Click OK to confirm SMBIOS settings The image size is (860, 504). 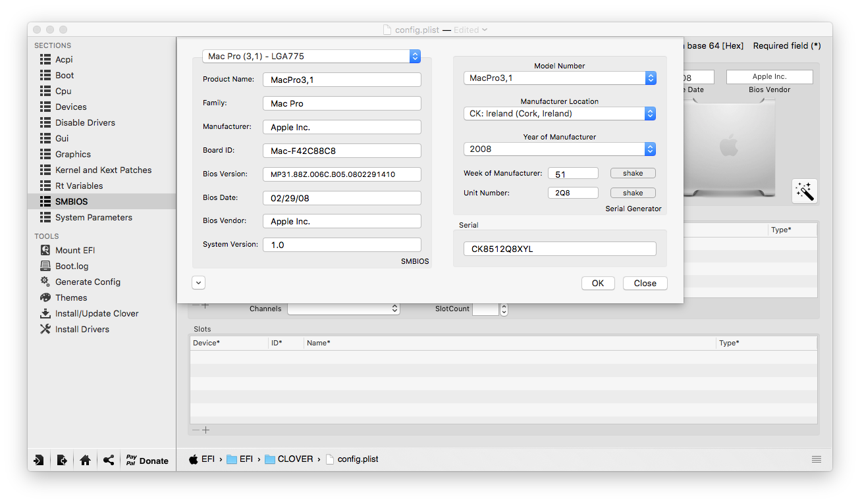pyautogui.click(x=597, y=284)
